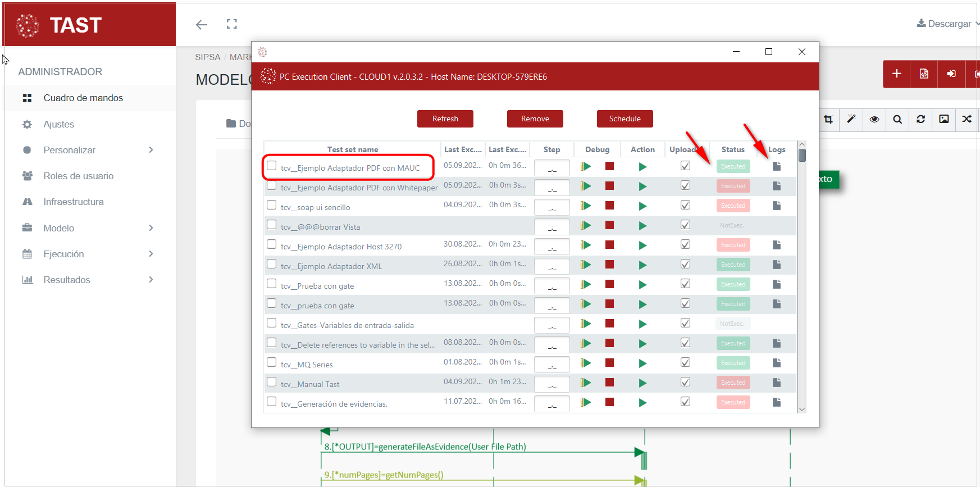The image size is (980, 487).
Task: Click the magnifier search icon in toolbar
Action: coord(897,119)
